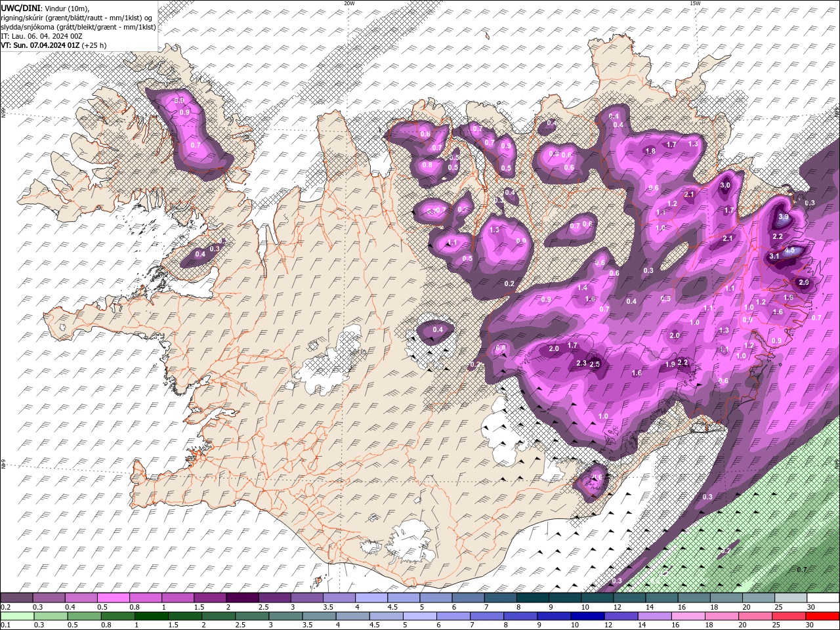Screen dimensions: 840x630
Task: Click the '0.7' value in the green rain area
Action: coord(802,570)
